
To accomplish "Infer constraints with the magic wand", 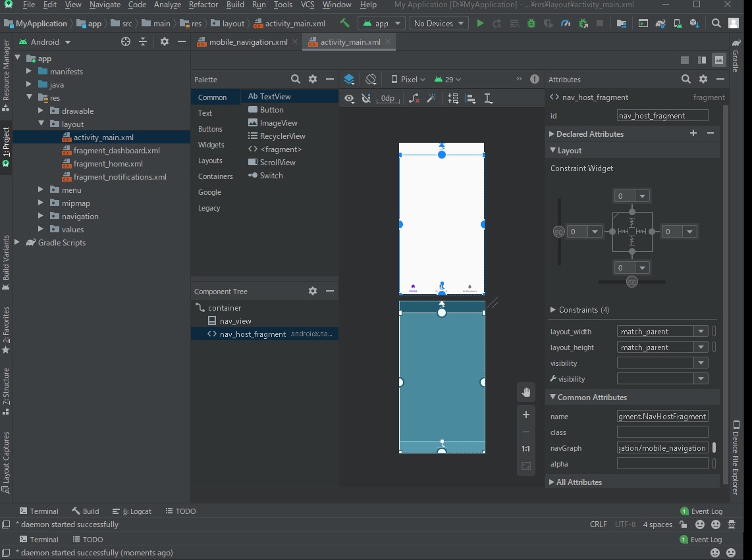I will pos(431,98).
